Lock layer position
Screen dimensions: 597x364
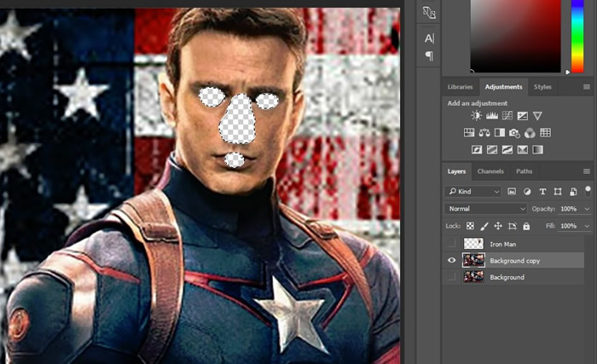498,226
